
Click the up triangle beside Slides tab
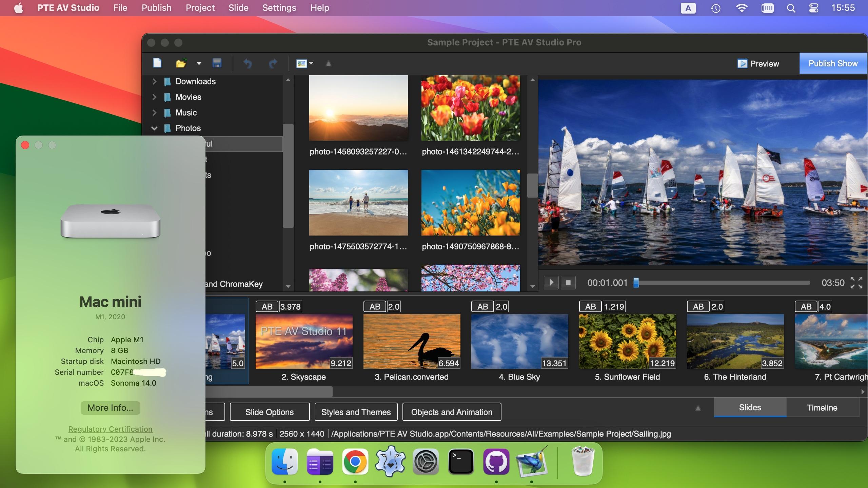698,408
